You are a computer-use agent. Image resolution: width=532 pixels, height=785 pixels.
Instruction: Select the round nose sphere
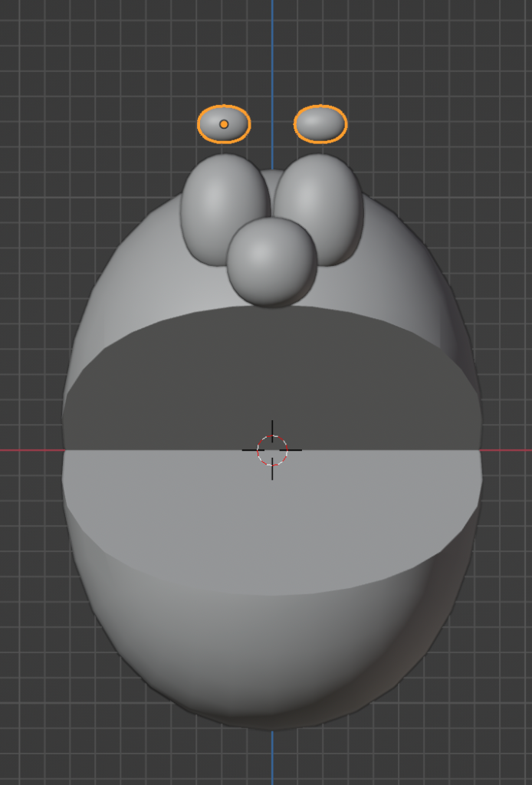point(271,261)
